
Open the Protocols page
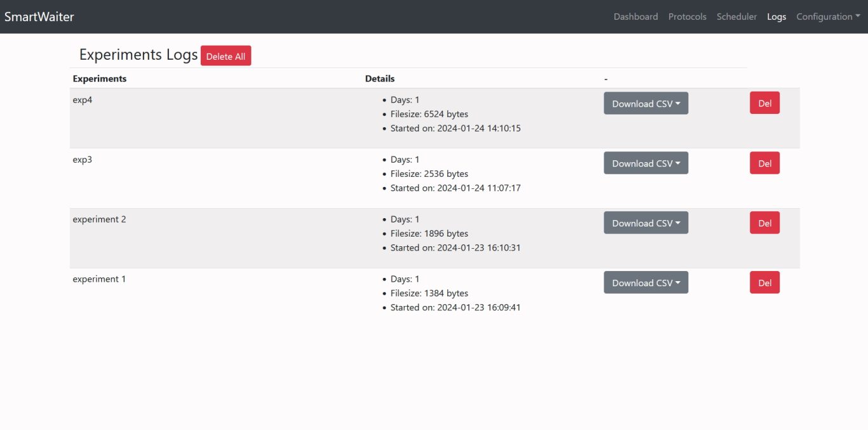(687, 17)
